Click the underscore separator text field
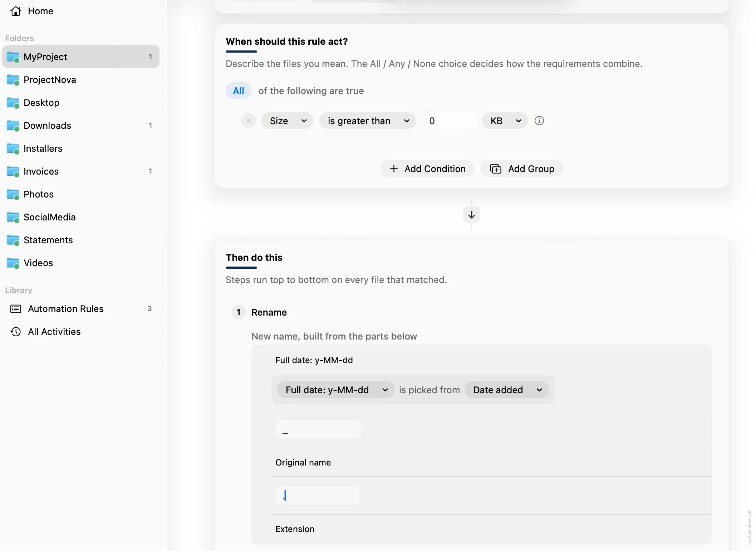Viewport: 756px width, 551px height. point(318,429)
